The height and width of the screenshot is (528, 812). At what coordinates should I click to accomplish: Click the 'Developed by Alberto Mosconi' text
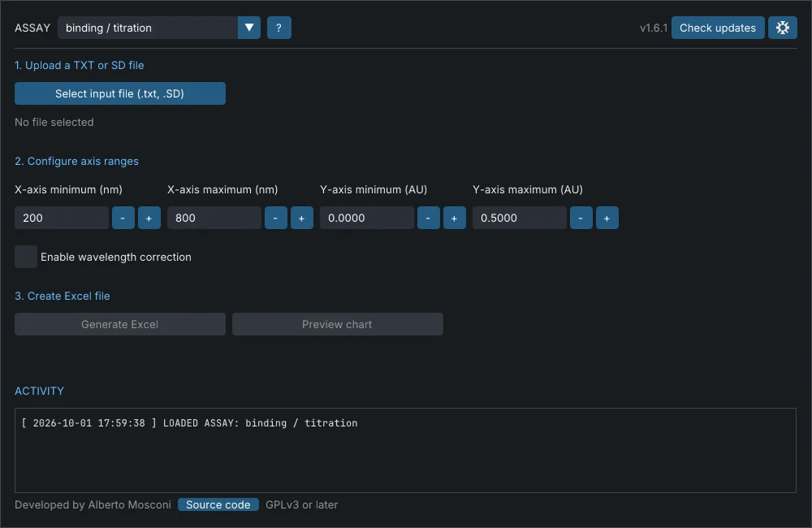[93, 504]
